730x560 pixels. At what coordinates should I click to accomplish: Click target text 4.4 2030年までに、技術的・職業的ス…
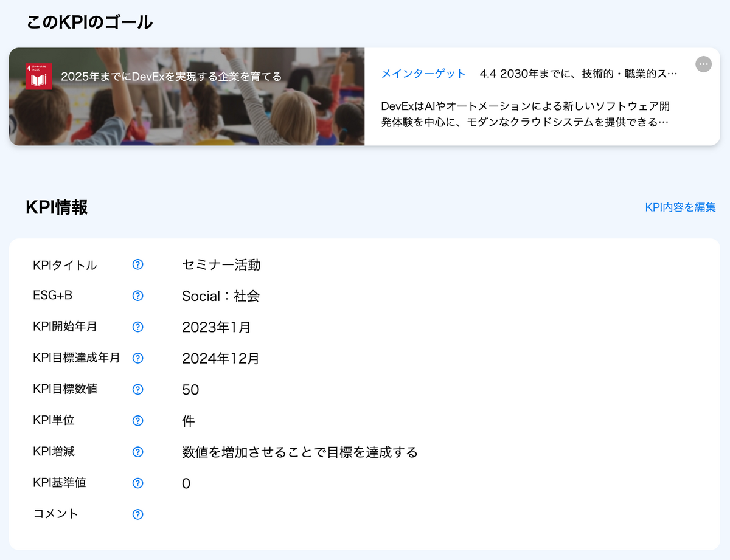tap(579, 74)
